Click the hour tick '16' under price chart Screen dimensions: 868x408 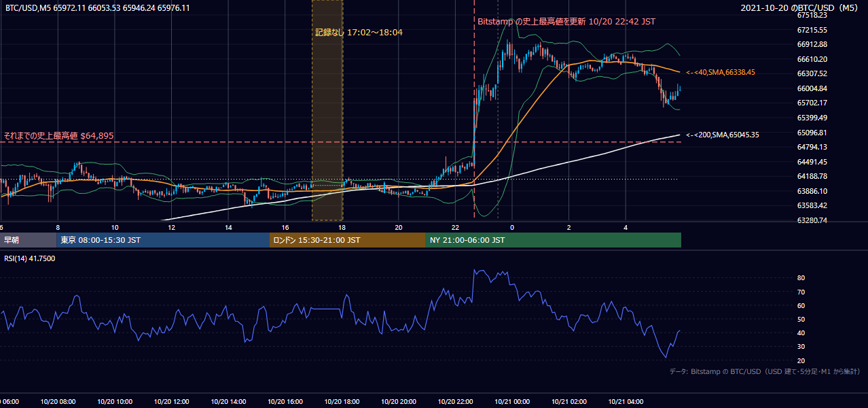(285, 228)
